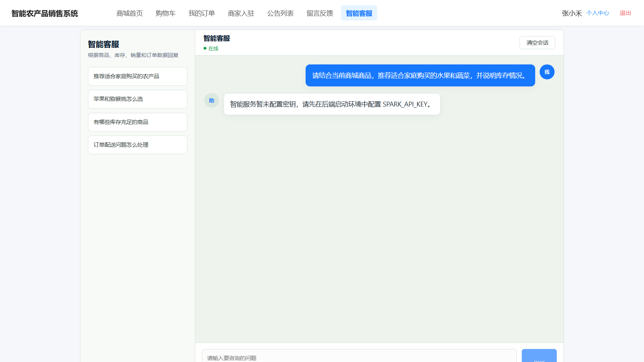This screenshot has width=644, height=362.
Task: Open 我的订单 page
Action: coord(202,13)
